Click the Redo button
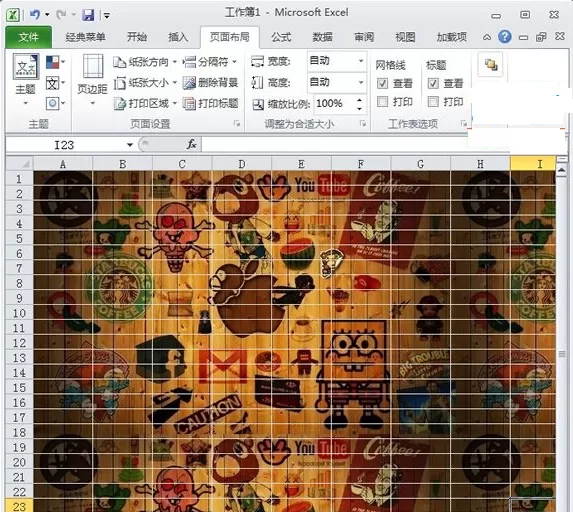 pyautogui.click(x=61, y=15)
